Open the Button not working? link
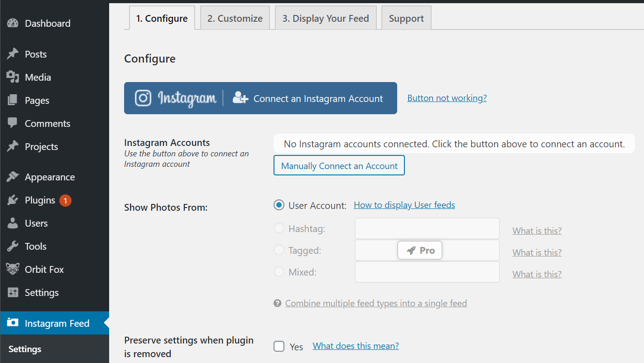644x363 pixels. click(x=447, y=98)
